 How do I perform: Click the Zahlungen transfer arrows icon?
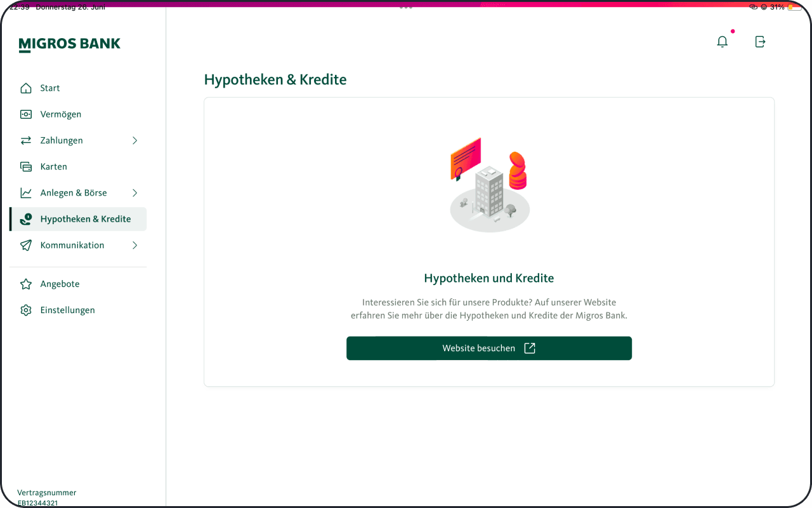point(26,140)
